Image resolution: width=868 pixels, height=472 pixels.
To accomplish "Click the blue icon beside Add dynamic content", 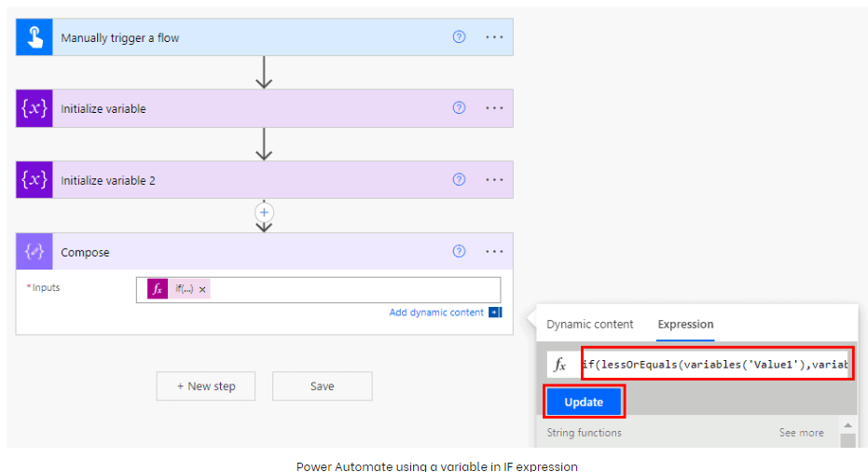I will 495,312.
